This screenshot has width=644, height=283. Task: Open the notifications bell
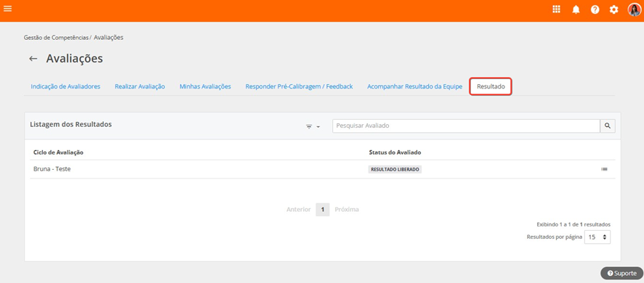(576, 10)
